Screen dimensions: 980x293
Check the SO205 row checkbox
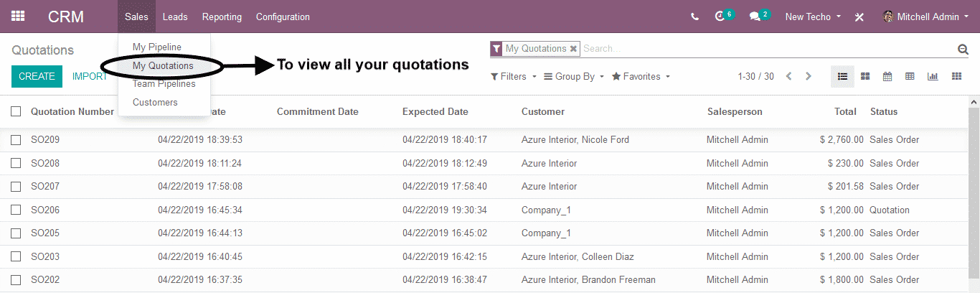pyautogui.click(x=16, y=233)
